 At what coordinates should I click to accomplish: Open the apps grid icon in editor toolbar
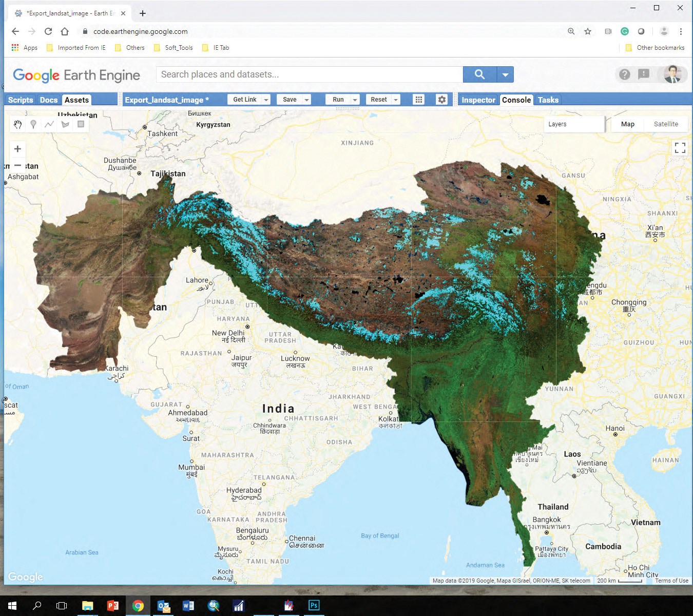pyautogui.click(x=419, y=100)
